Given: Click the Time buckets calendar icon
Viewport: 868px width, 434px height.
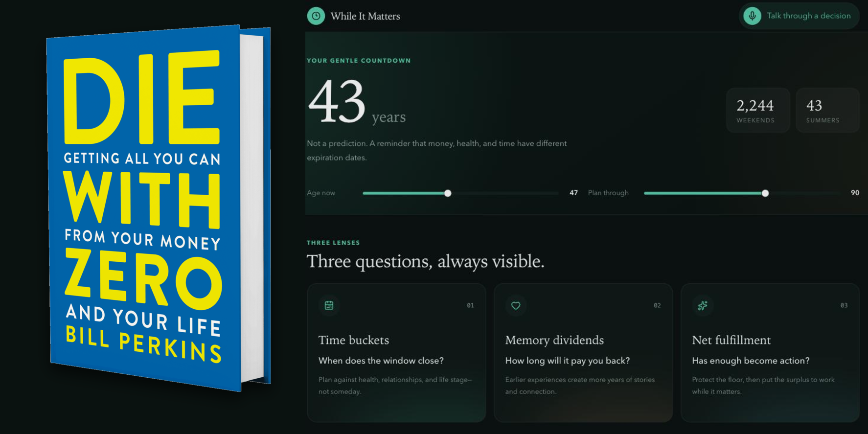Looking at the screenshot, I should click(329, 305).
